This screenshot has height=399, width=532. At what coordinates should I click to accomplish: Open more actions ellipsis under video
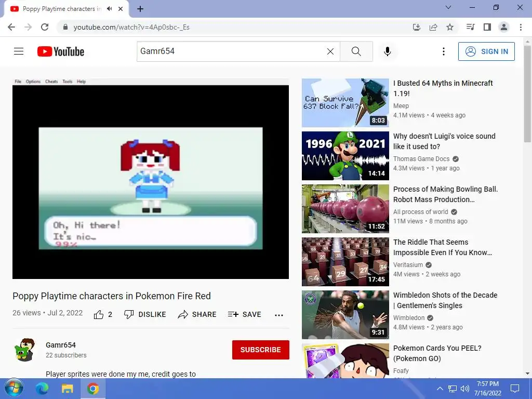click(279, 315)
